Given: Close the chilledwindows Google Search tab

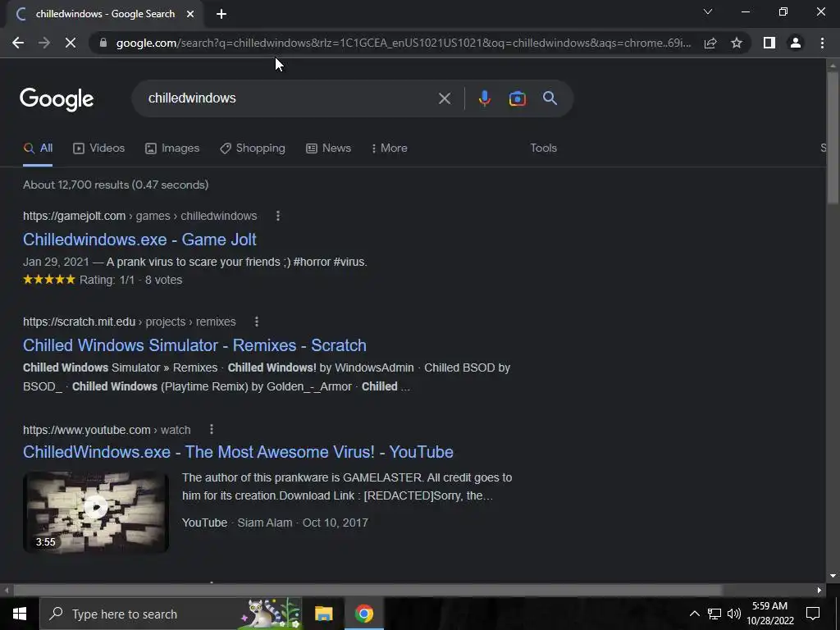Looking at the screenshot, I should [x=190, y=14].
